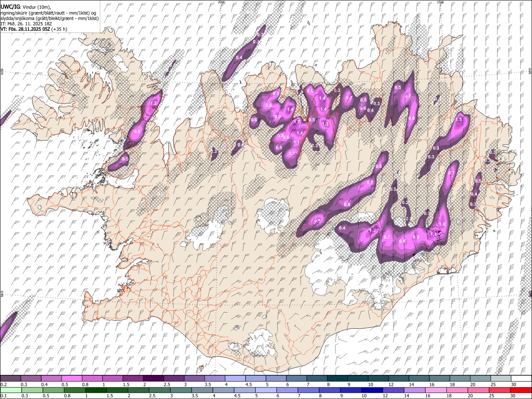Image resolution: width=532 pixels, height=399 pixels.
Task: Pick the light lavender 4 swatch, upper legend row
Action: tap(235, 378)
